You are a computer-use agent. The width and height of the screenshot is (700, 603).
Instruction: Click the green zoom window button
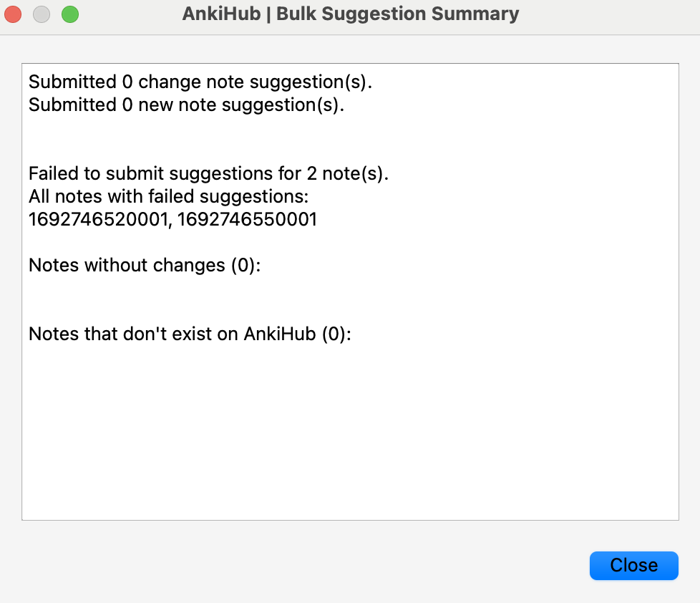point(70,14)
